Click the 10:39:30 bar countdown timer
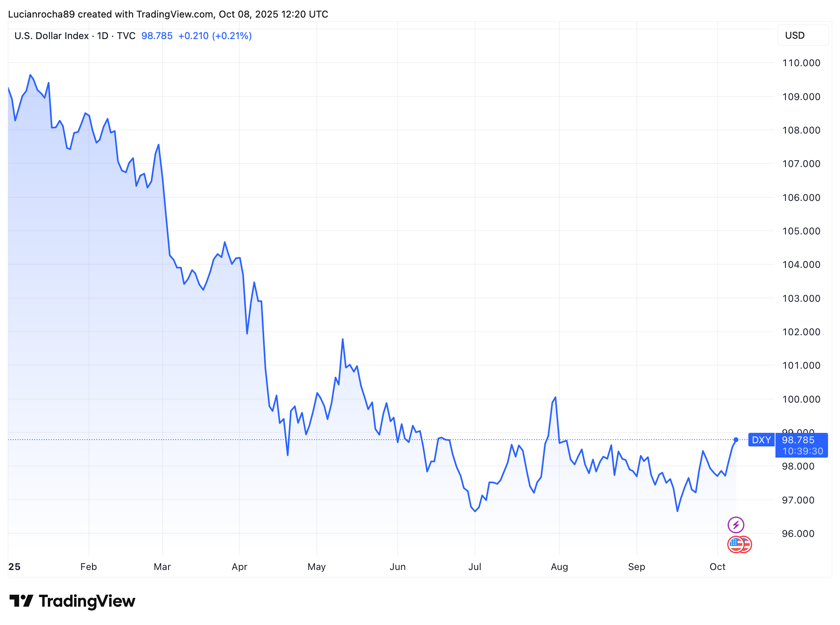Image resolution: width=840 pixels, height=625 pixels. coord(803,451)
